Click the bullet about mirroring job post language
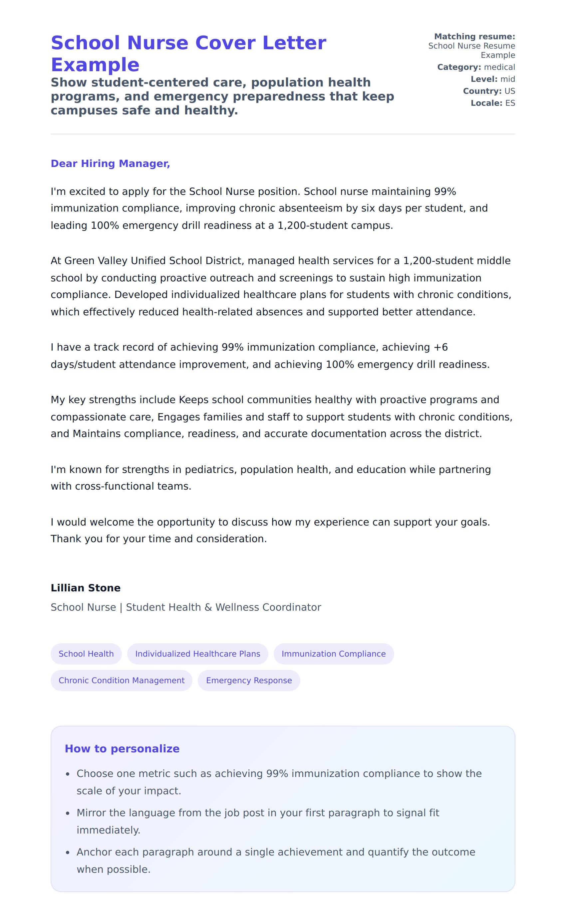 click(257, 821)
